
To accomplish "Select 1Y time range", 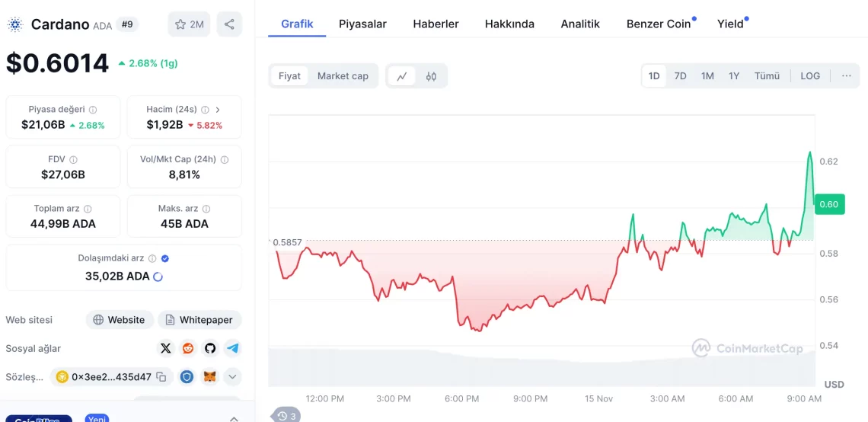I will click(734, 76).
